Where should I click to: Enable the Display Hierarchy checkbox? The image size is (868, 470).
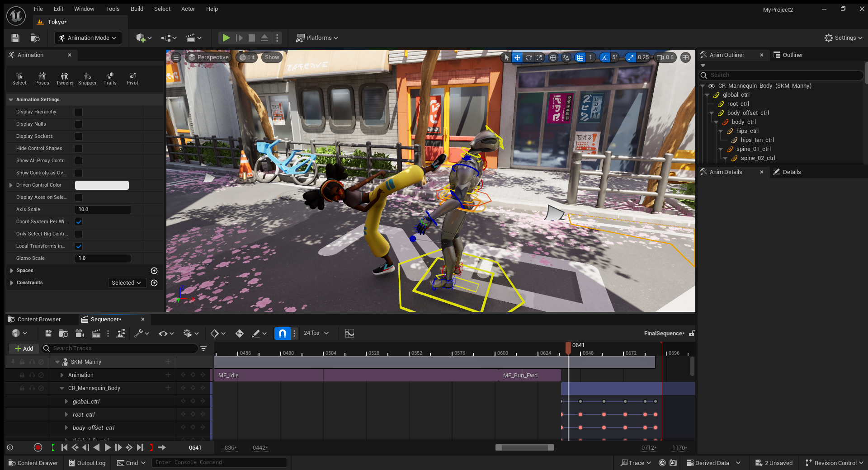tap(79, 112)
